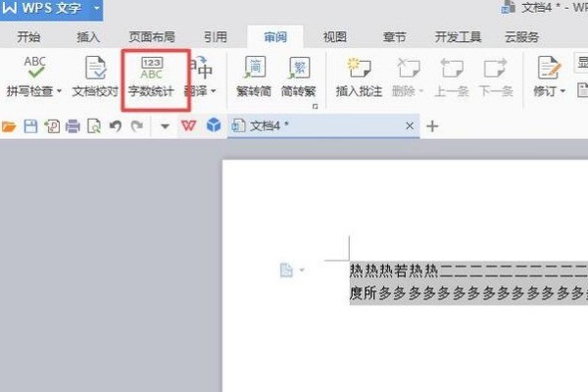Screen dimensions: 588x392
Task: Switch to the 插入 tab
Action: [x=88, y=37]
